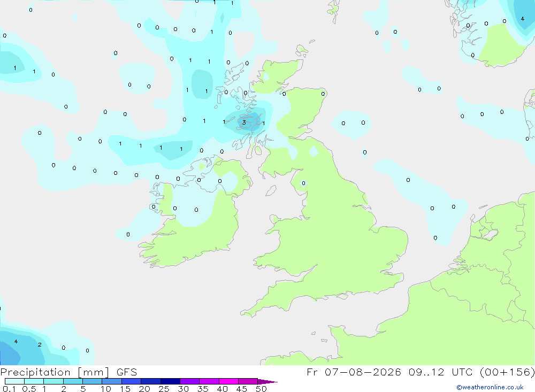The image size is (535, 392).
Task: Select the 35–40 mm purple legend swatch
Action: (209, 381)
